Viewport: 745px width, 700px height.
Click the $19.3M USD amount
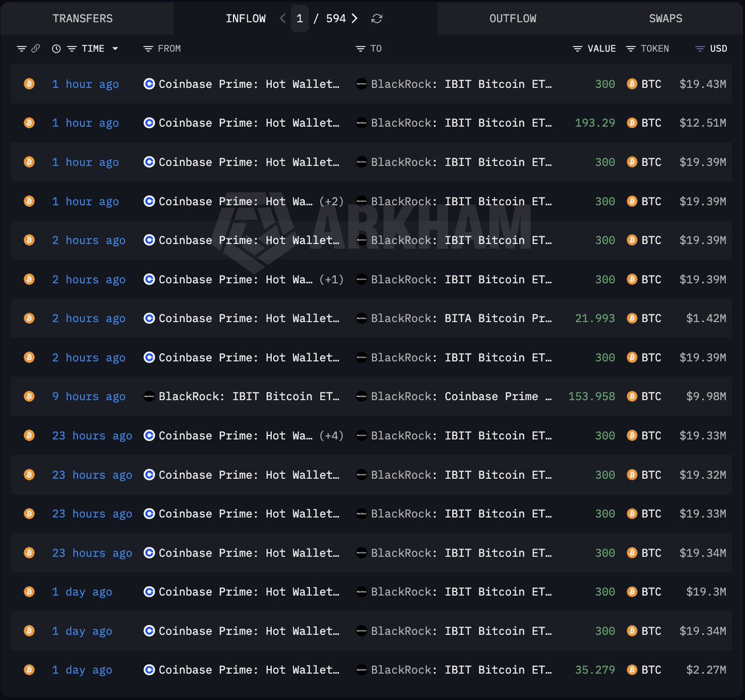pos(706,592)
